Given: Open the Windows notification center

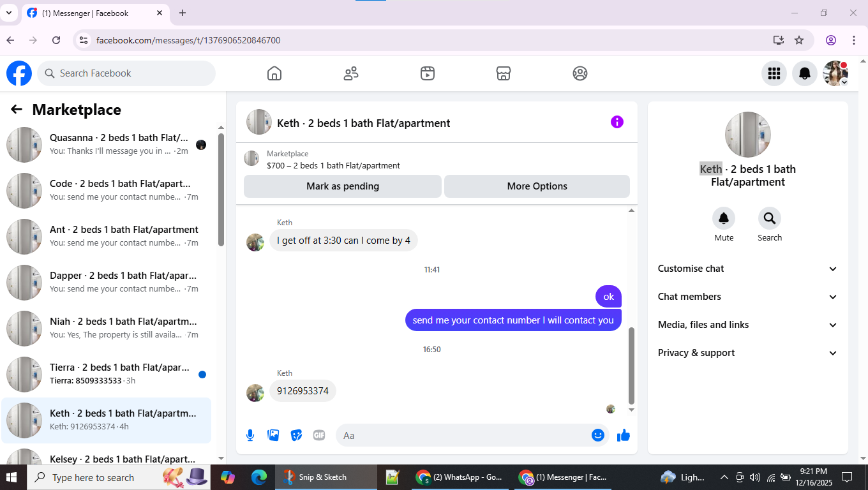Looking at the screenshot, I should click(847, 477).
